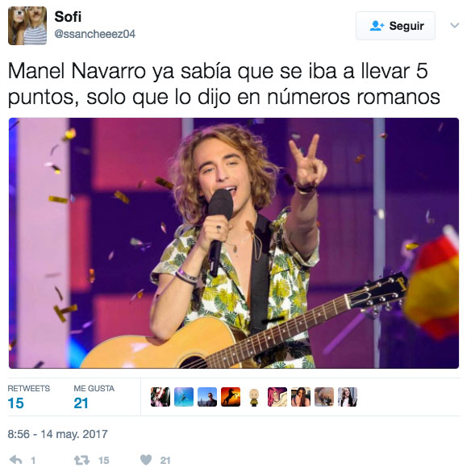Click the reply arrow icon
Screen dimensions: 471x476
pyautogui.click(x=16, y=460)
